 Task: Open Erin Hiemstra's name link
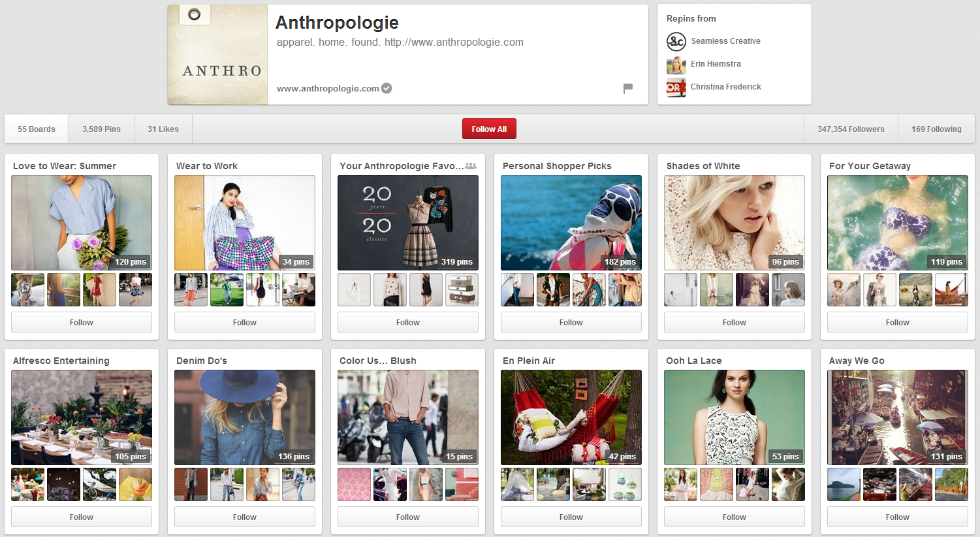(716, 64)
